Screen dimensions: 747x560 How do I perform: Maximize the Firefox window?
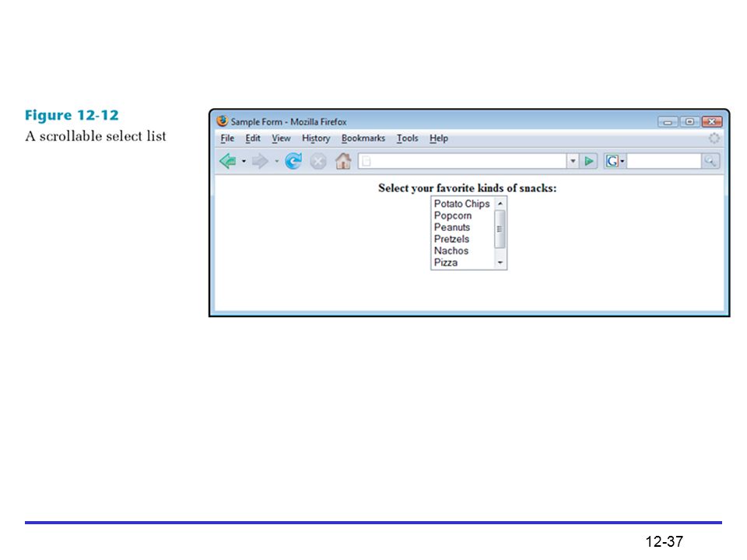tap(689, 122)
